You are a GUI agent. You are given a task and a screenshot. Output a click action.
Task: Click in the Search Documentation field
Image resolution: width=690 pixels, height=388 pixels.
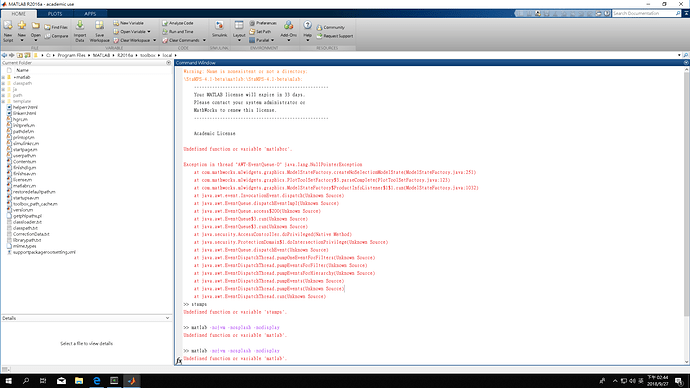(644, 14)
